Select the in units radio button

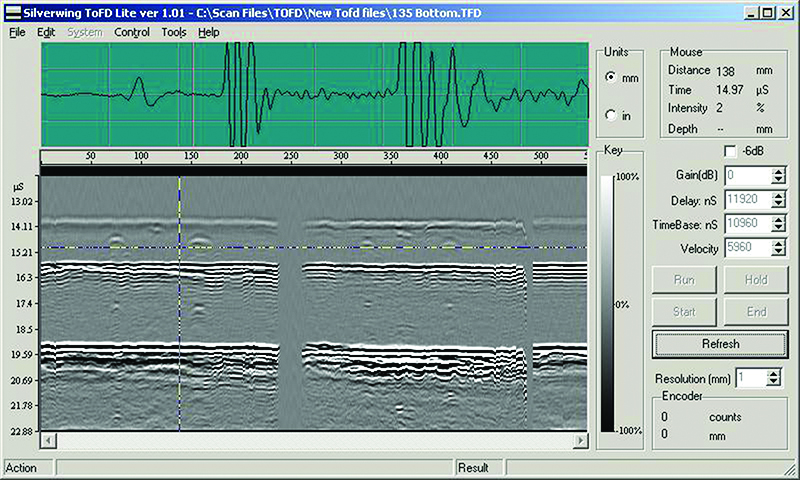pyautogui.click(x=612, y=115)
